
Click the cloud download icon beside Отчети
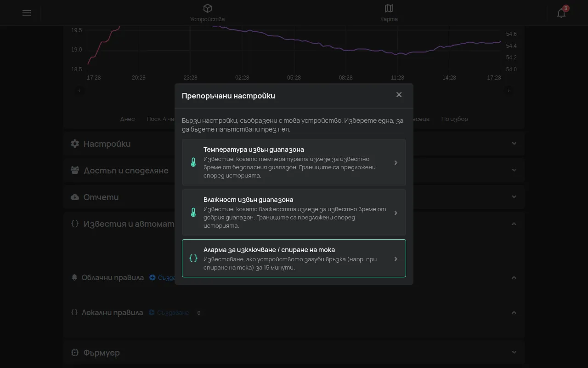pos(75,197)
